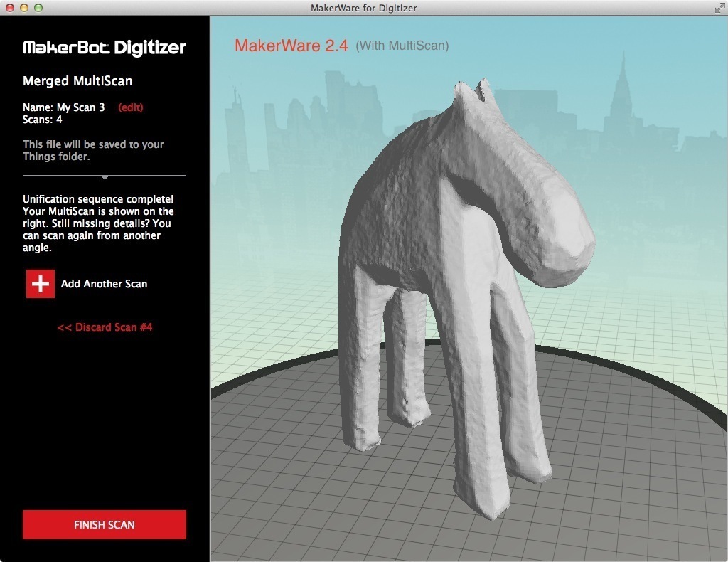The height and width of the screenshot is (562, 728).
Task: Click the (With MultiScan) label
Action: pyautogui.click(x=402, y=46)
